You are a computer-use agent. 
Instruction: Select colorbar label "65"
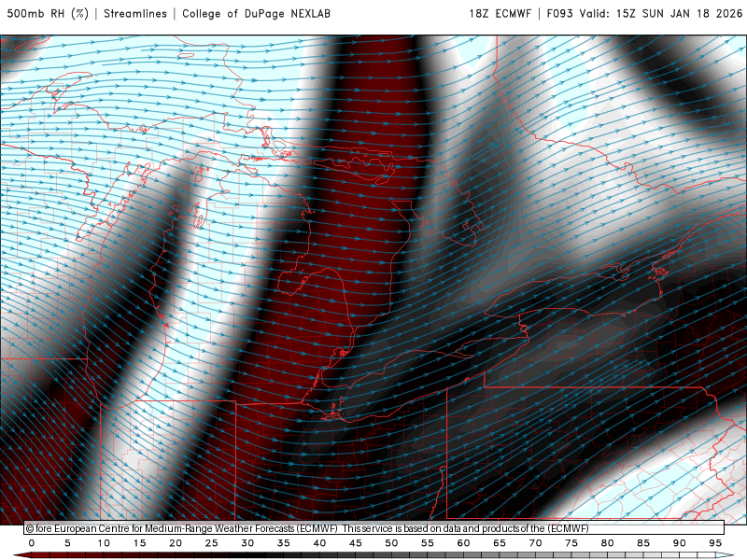point(500,543)
